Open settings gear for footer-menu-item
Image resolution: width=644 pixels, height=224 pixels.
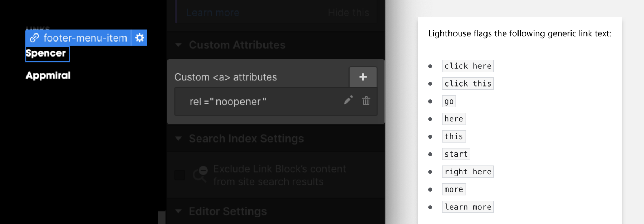[139, 38]
